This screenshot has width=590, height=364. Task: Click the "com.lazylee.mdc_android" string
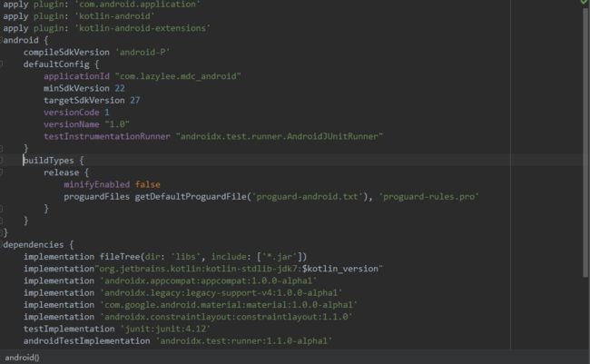click(178, 76)
